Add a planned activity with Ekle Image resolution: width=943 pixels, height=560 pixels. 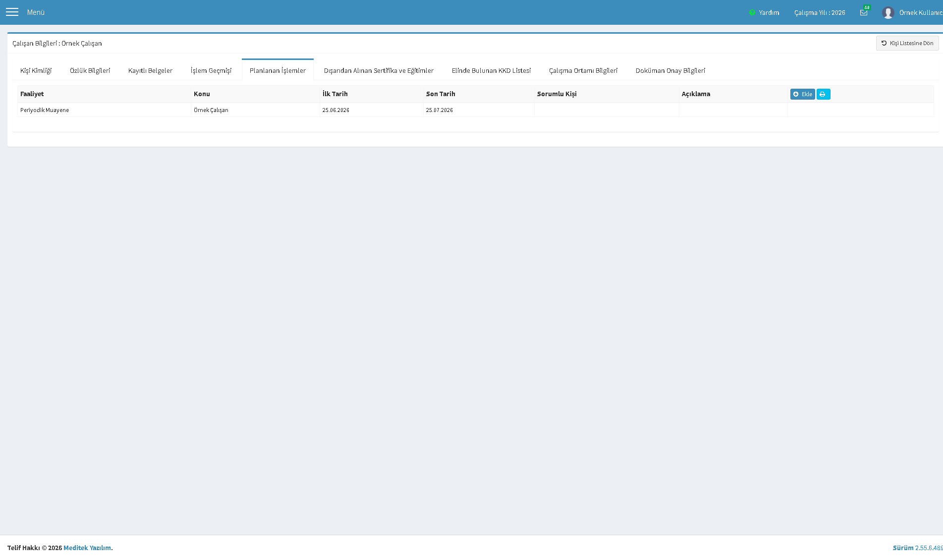coord(802,94)
